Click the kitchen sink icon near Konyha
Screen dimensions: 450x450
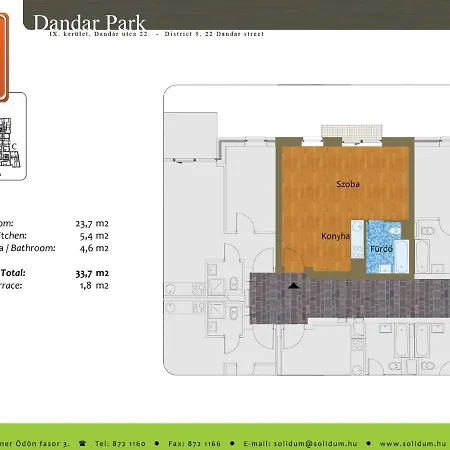tap(358, 227)
